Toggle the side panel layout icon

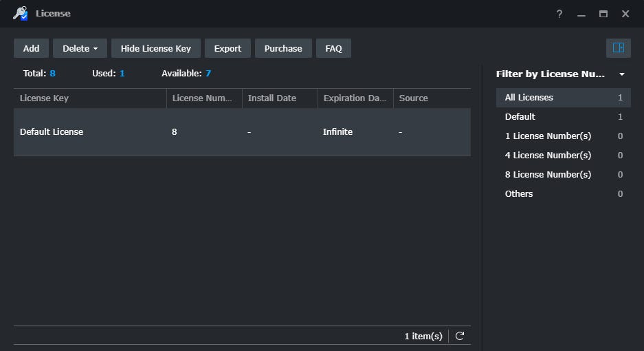point(618,48)
